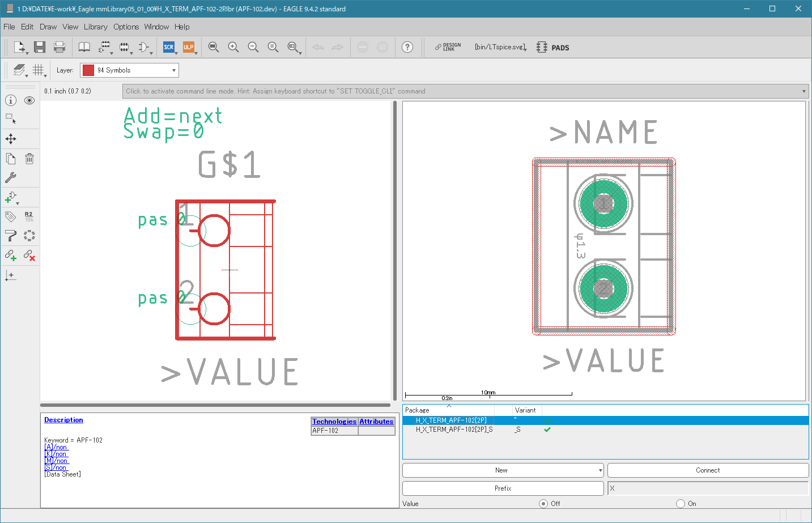The image size is (812, 523).
Task: Open the Edit menu
Action: (27, 27)
